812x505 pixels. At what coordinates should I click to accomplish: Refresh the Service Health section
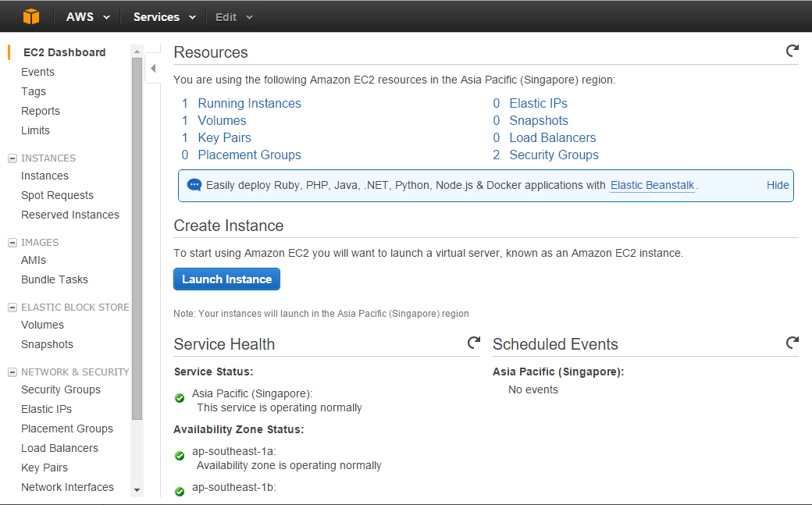(474, 343)
